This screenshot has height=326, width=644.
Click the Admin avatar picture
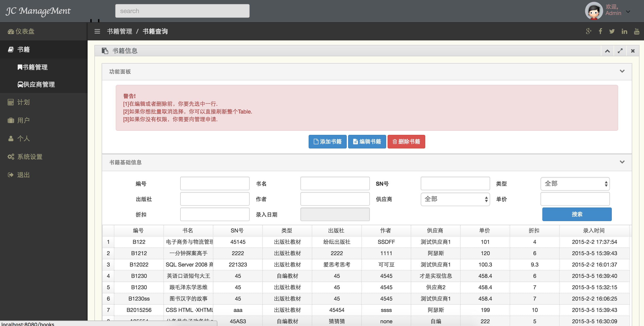point(594,10)
